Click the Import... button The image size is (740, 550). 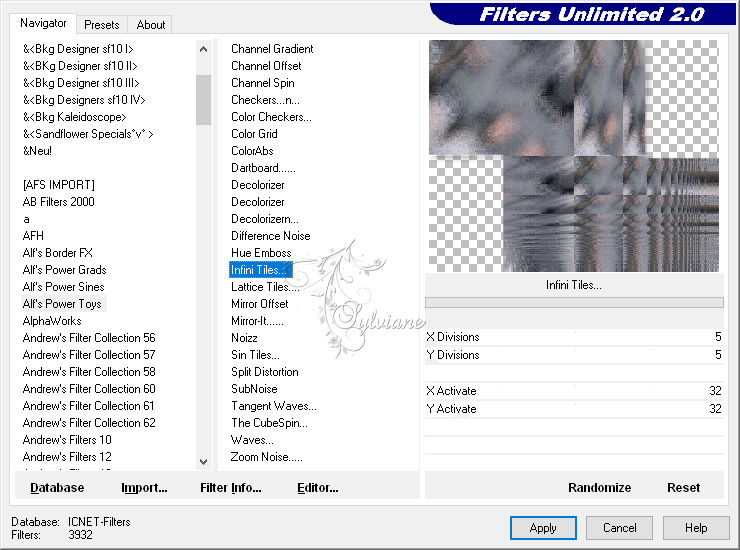(144, 488)
